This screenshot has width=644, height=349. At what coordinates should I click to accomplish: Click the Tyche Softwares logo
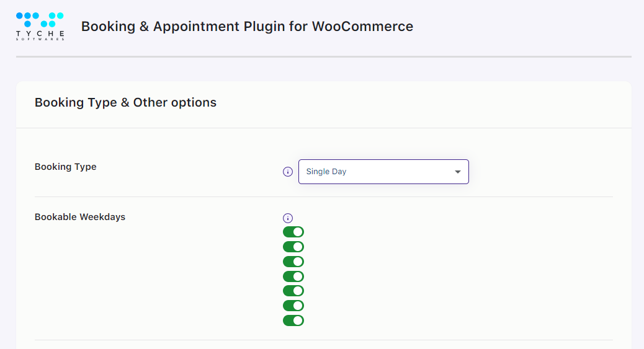40,26
